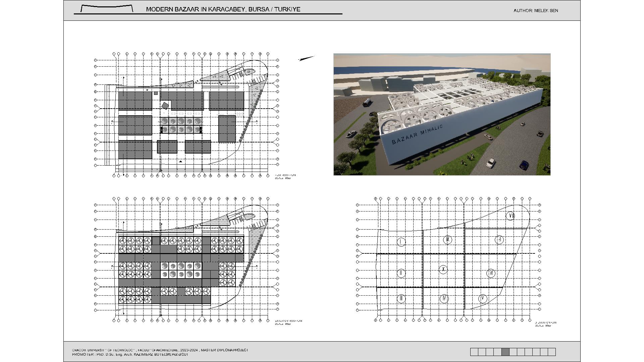Screen dimensions: 644x362
Task: Select the last page indicator box
Action: pos(552,352)
